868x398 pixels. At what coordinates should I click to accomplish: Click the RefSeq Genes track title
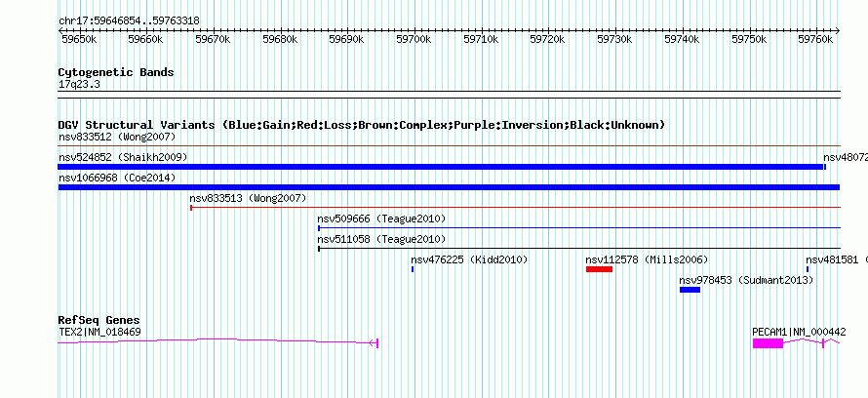(99, 320)
